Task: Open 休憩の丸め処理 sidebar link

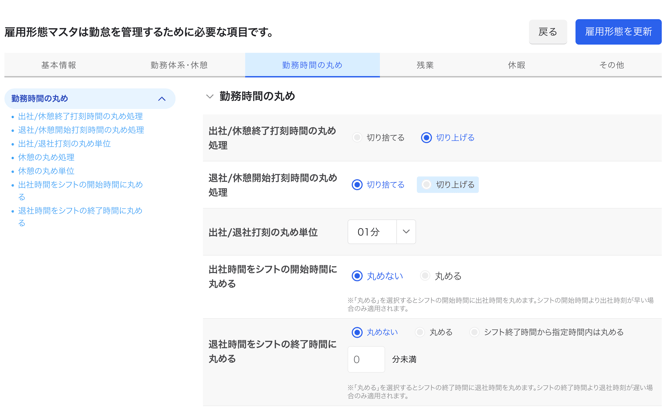Action: point(46,158)
